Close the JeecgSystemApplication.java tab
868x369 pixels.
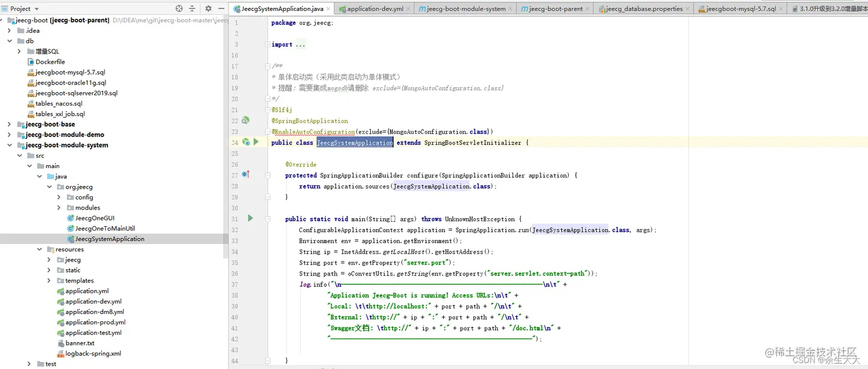tap(329, 9)
